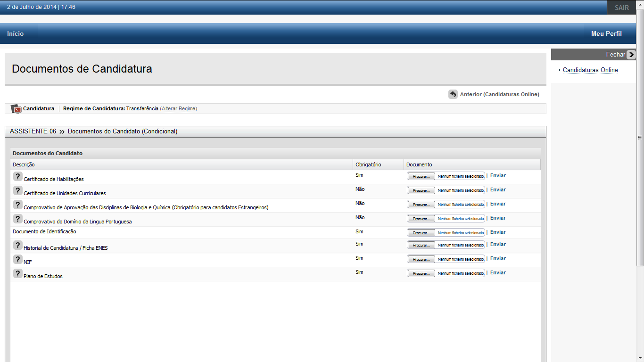
Task: Click the Documentos de Candidatura page title
Action: click(x=82, y=69)
